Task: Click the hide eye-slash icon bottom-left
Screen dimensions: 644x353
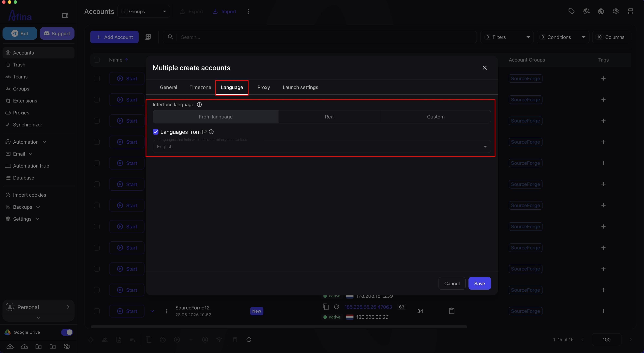Action: click(x=67, y=346)
